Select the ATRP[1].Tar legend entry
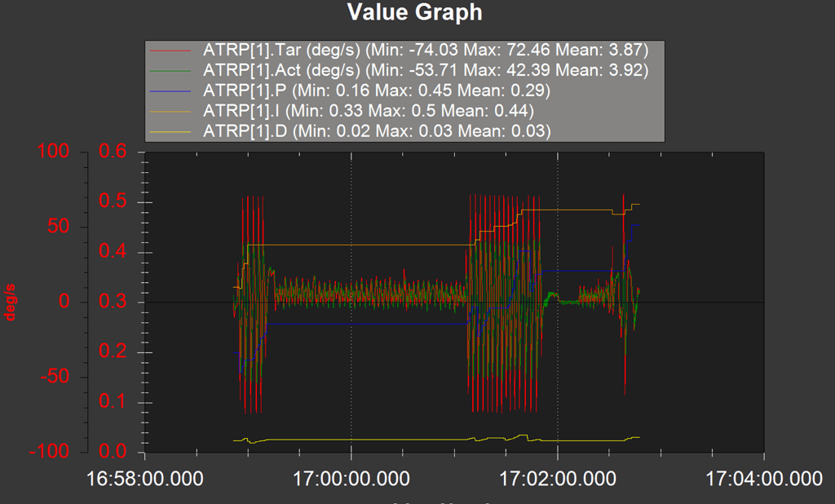Viewport: 835px width, 504px height. [367, 49]
